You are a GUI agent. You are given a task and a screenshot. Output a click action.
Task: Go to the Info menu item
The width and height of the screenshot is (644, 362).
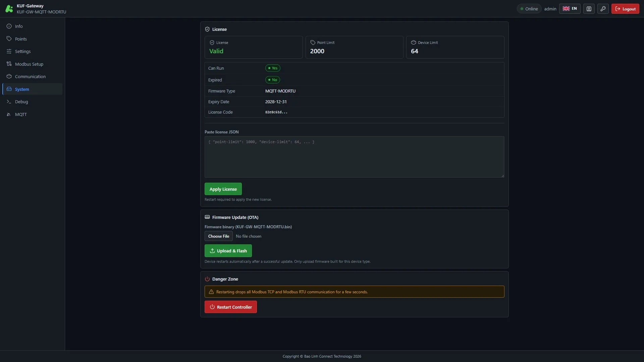pos(32,26)
